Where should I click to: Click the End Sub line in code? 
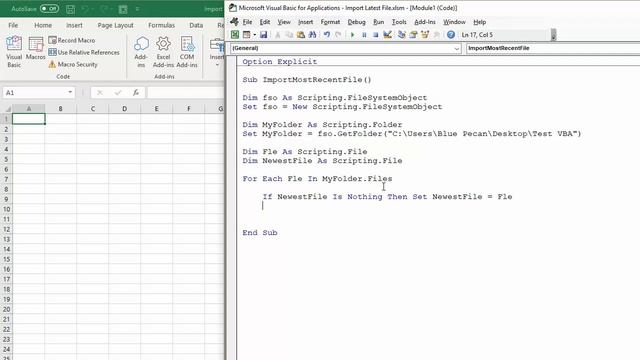pos(260,233)
